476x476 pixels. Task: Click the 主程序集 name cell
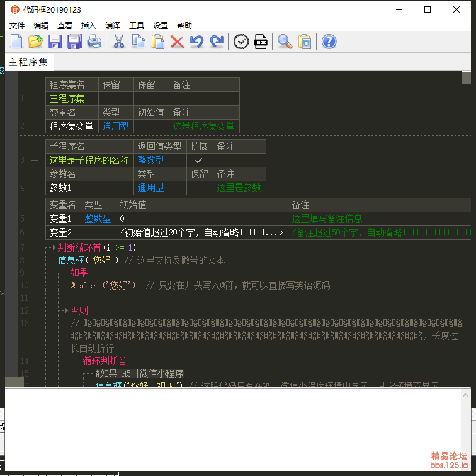pyautogui.click(x=72, y=99)
